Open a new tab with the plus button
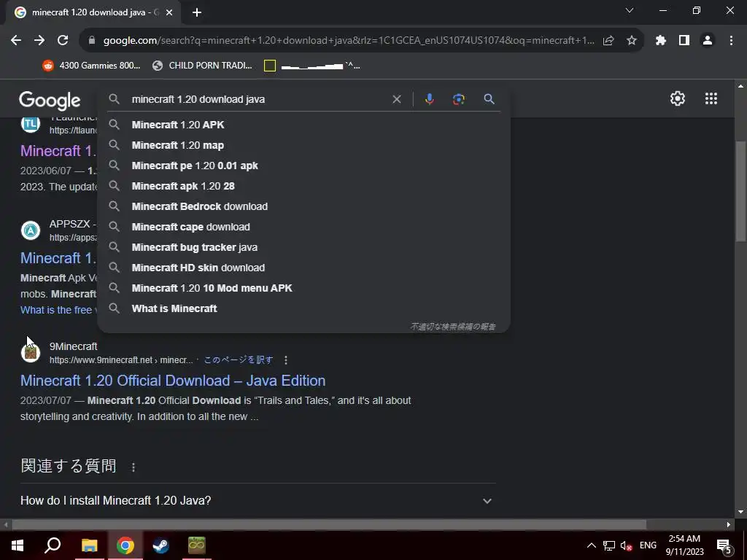This screenshot has height=560, width=747. point(197,13)
